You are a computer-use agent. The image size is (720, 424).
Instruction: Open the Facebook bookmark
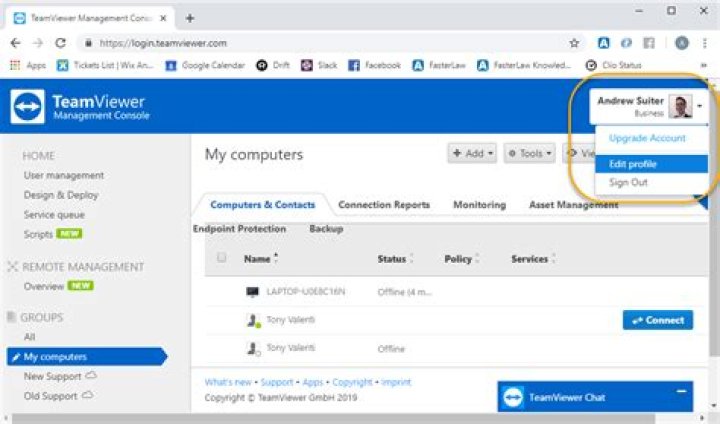(x=375, y=65)
